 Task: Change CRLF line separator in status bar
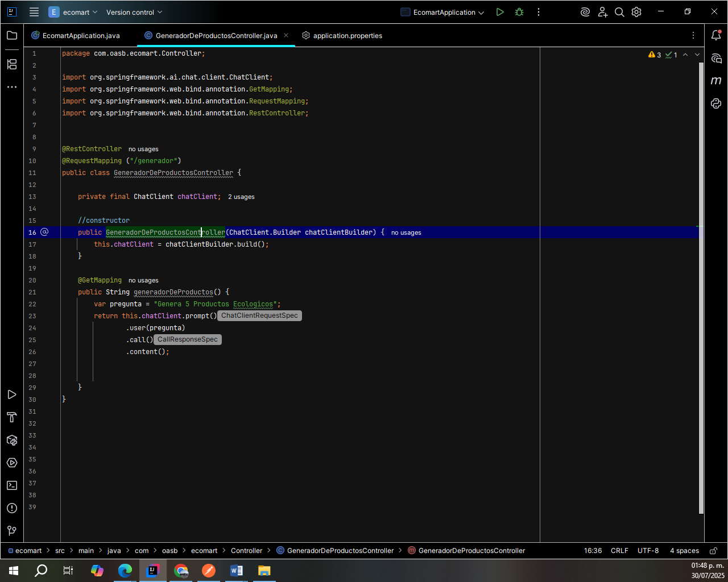tap(619, 550)
